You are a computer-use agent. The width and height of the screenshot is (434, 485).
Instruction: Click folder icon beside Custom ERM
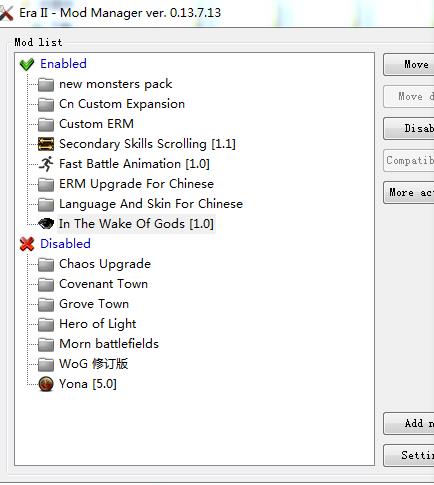click(x=46, y=124)
